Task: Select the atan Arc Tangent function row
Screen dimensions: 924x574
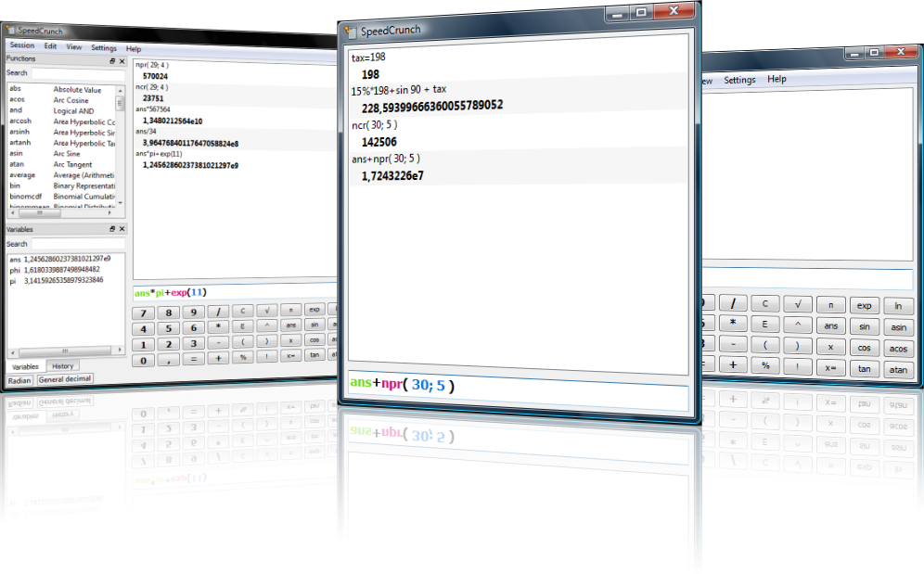Action: pyautogui.click(x=61, y=164)
